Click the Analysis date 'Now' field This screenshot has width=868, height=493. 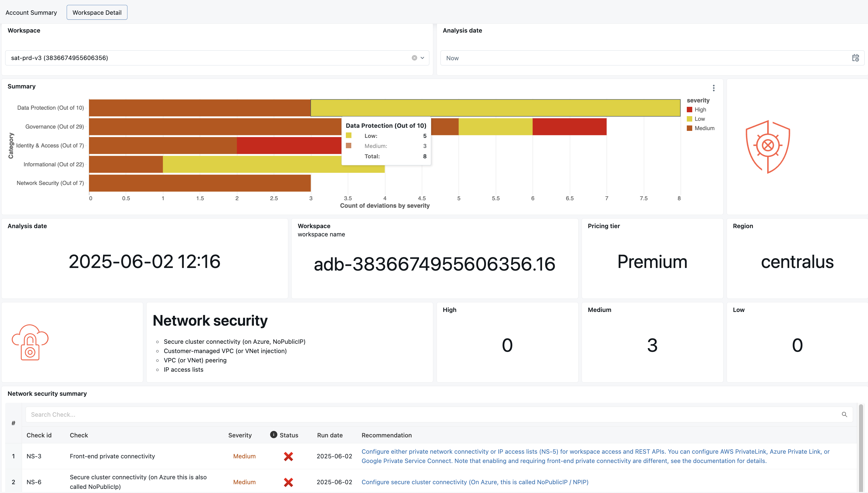click(x=652, y=58)
